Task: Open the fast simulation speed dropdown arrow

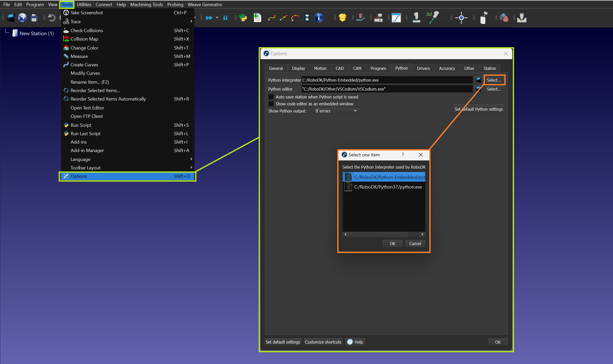Action: 217,18
